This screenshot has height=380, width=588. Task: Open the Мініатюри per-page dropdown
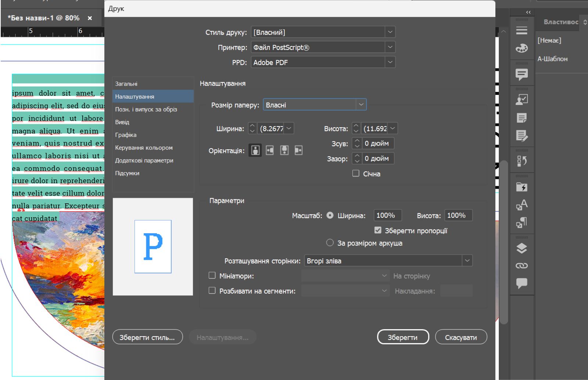point(345,276)
